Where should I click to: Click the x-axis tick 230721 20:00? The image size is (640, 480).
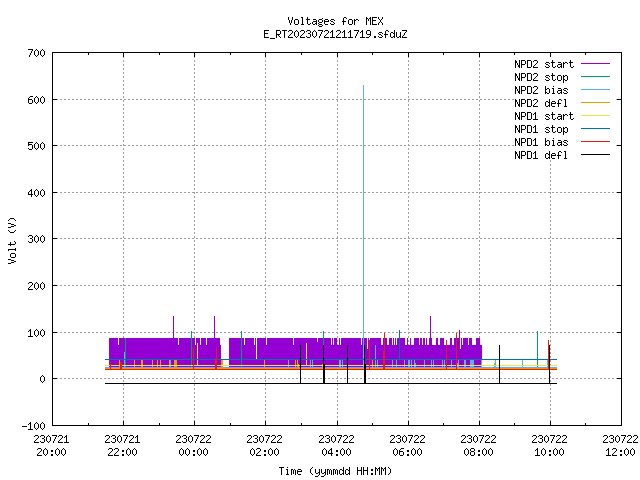51,446
